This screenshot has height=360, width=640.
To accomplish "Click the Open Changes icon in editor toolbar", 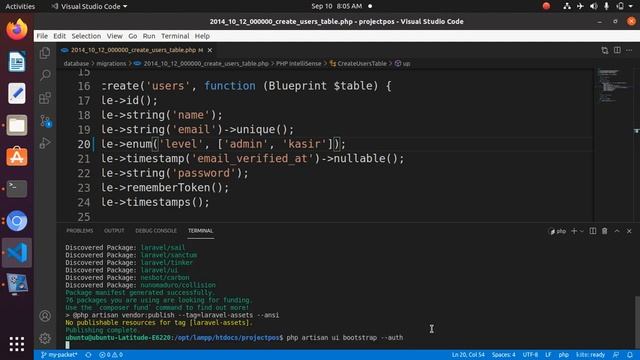I will point(604,50).
